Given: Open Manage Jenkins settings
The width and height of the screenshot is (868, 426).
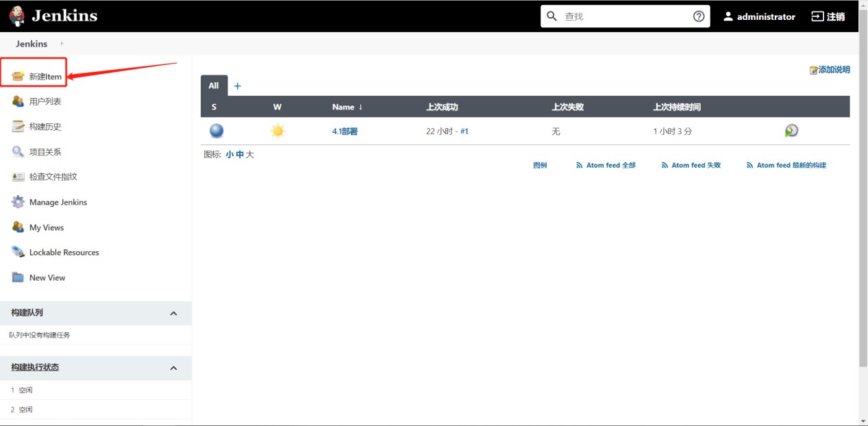Looking at the screenshot, I should click(x=58, y=201).
